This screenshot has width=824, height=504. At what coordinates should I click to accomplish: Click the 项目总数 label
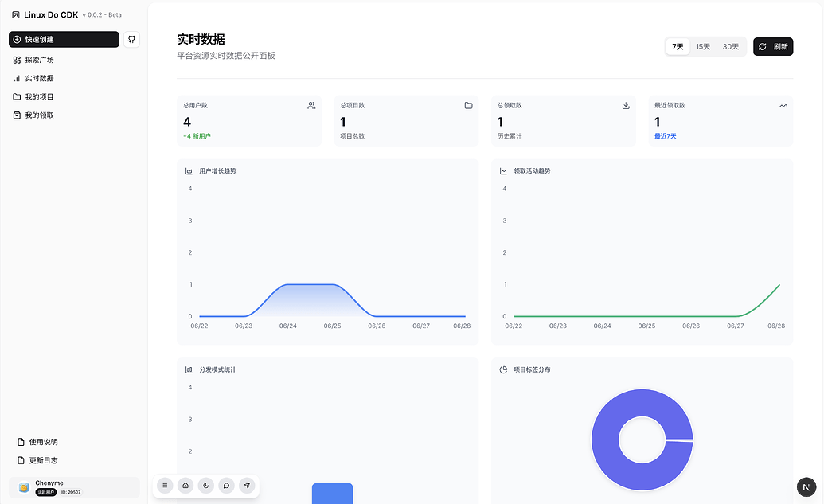[x=353, y=136]
